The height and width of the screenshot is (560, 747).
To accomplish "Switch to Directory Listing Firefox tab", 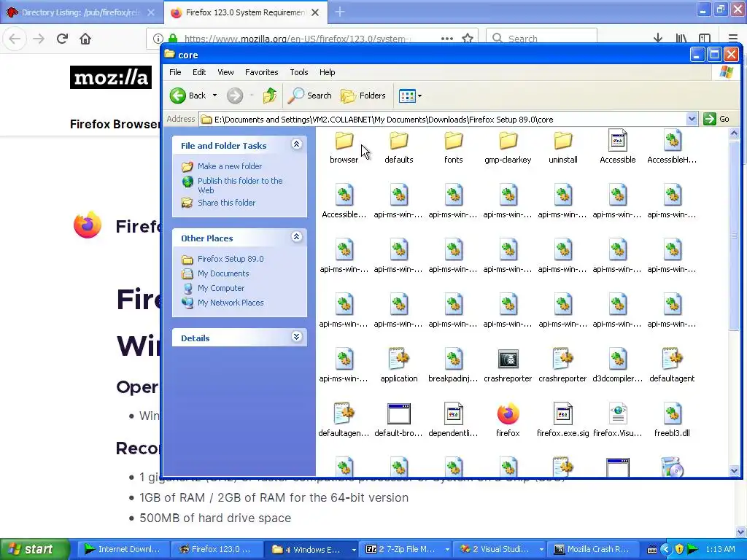I will tap(81, 13).
